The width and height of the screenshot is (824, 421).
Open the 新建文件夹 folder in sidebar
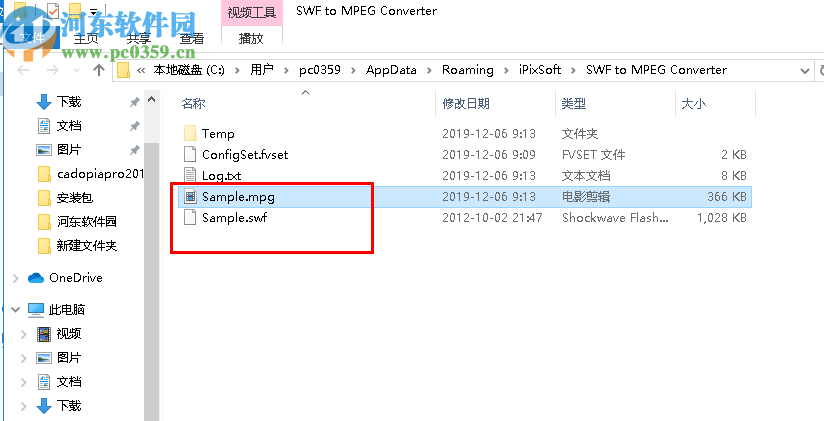[86, 245]
